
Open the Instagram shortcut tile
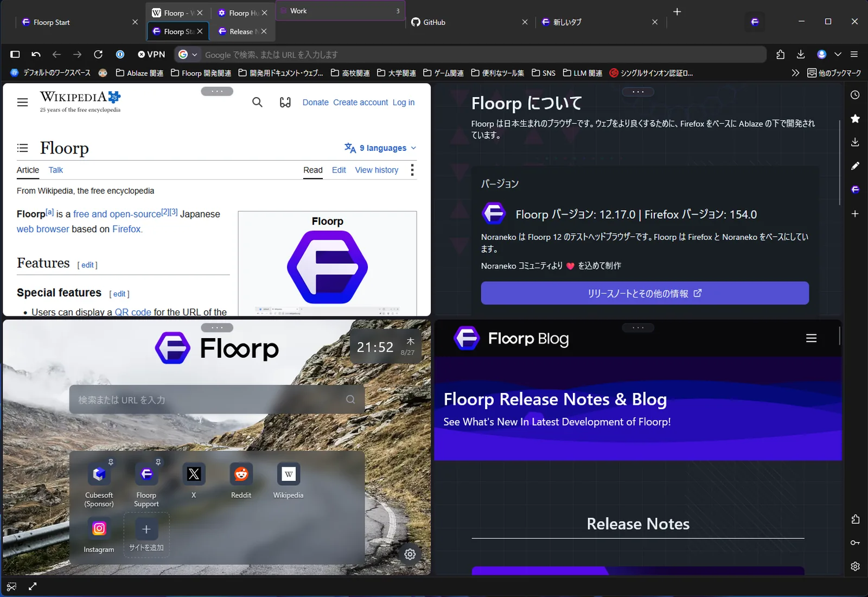point(99,535)
